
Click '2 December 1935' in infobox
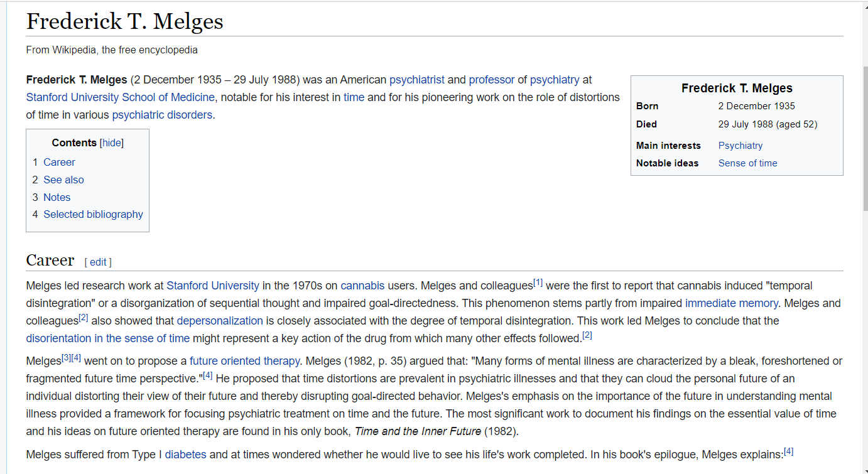tap(756, 106)
